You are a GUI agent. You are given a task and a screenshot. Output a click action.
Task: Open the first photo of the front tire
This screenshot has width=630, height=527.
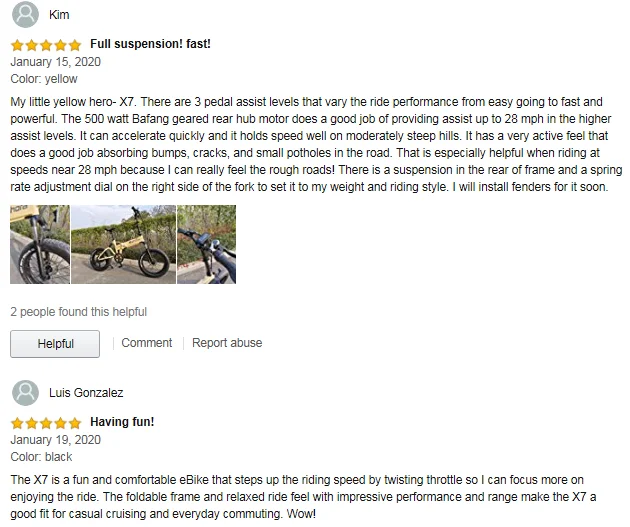point(40,245)
